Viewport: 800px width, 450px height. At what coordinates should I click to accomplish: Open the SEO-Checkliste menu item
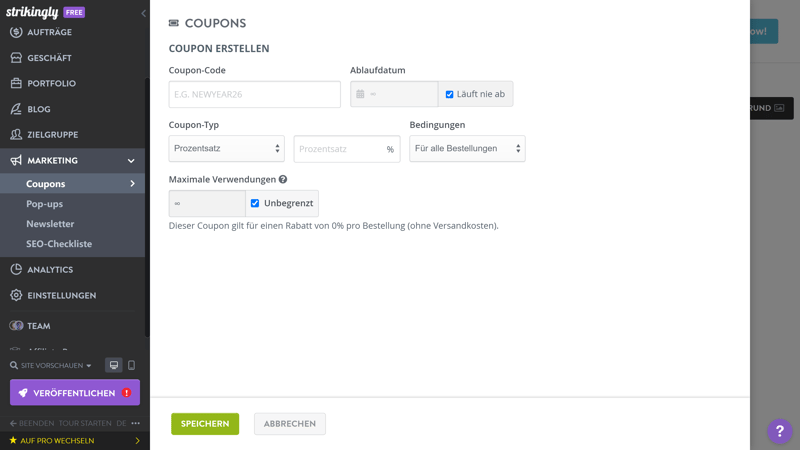click(59, 244)
